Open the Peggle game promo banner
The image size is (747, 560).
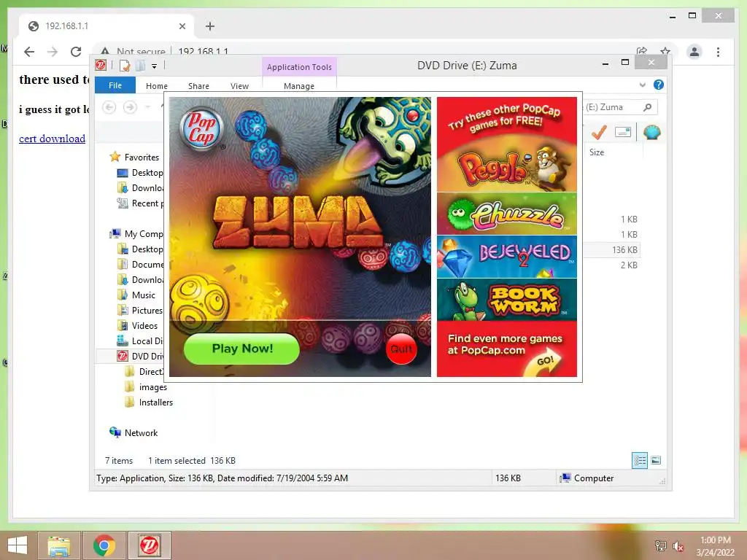pos(507,166)
